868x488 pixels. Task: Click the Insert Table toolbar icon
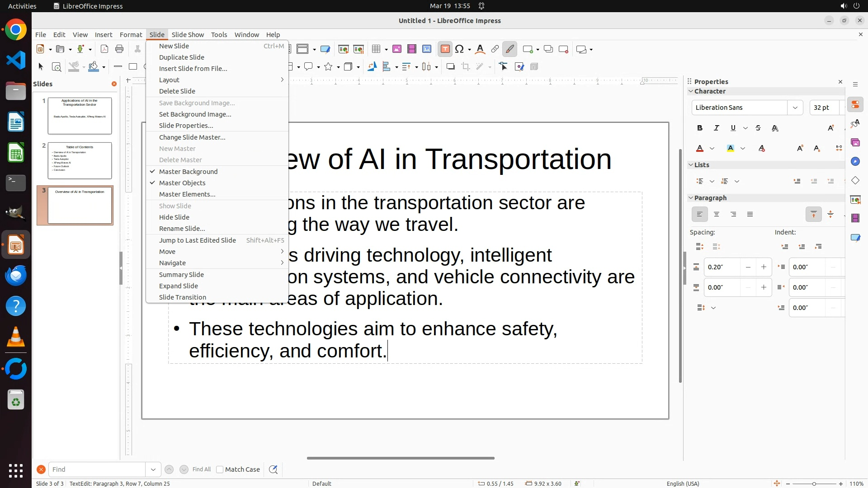[x=376, y=49]
